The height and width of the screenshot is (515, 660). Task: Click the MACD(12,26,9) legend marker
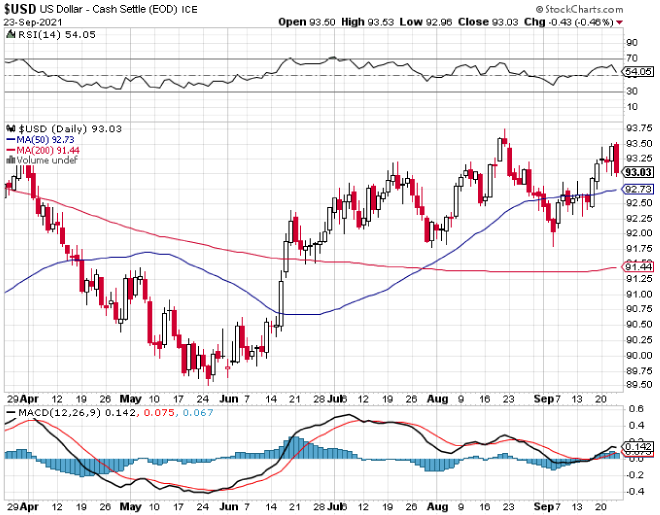point(11,413)
